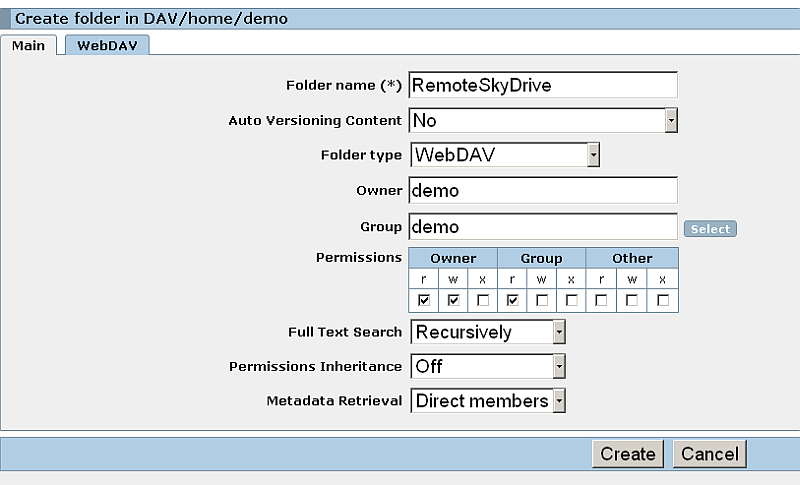
Task: Check Other write permission checkbox
Action: (x=632, y=300)
